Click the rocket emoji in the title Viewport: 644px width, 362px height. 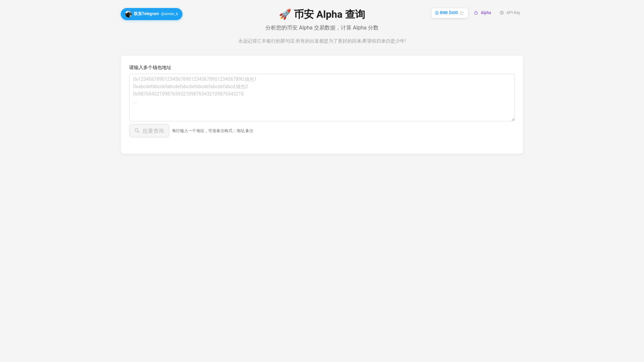point(285,14)
